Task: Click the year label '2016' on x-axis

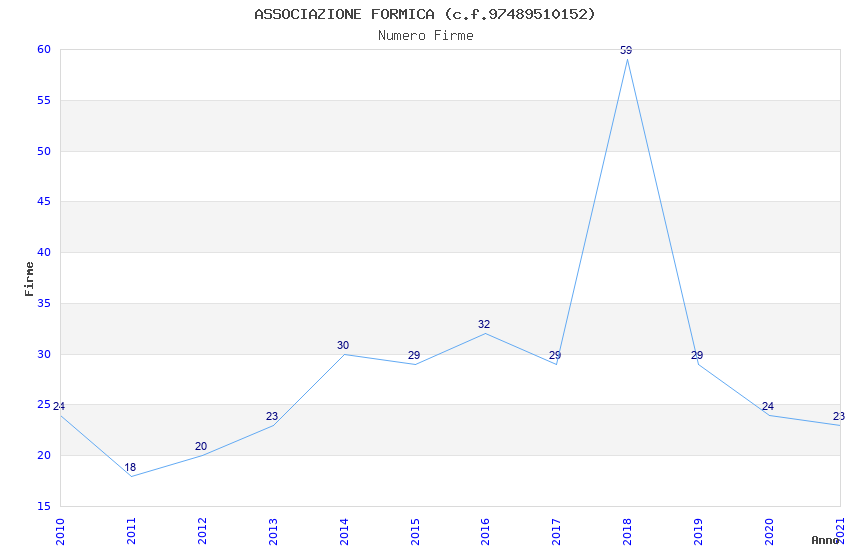Action: 485,532
